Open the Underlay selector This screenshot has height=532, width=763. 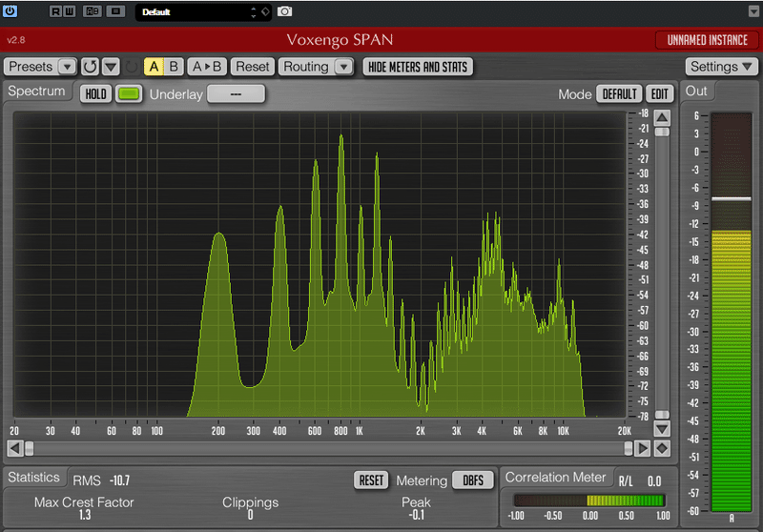[236, 93]
